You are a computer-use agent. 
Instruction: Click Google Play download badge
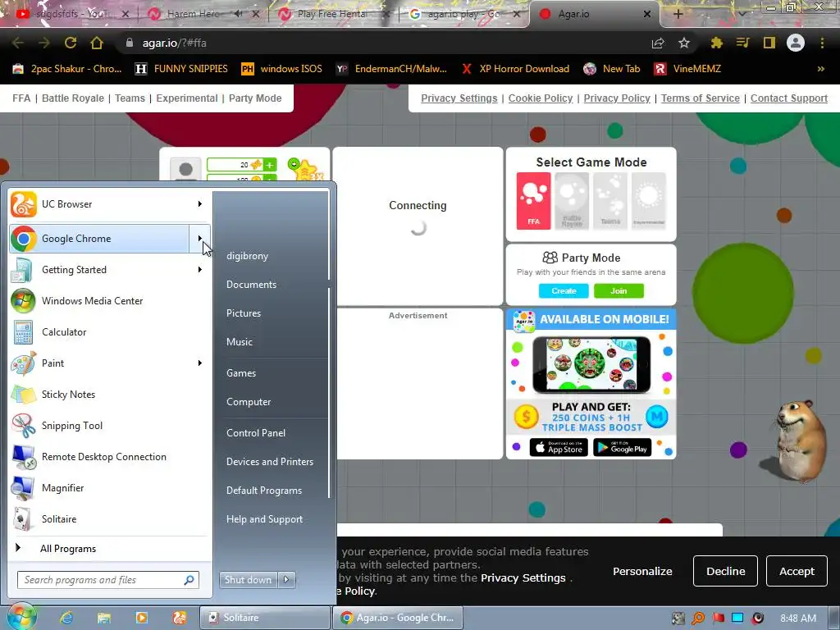(x=622, y=447)
